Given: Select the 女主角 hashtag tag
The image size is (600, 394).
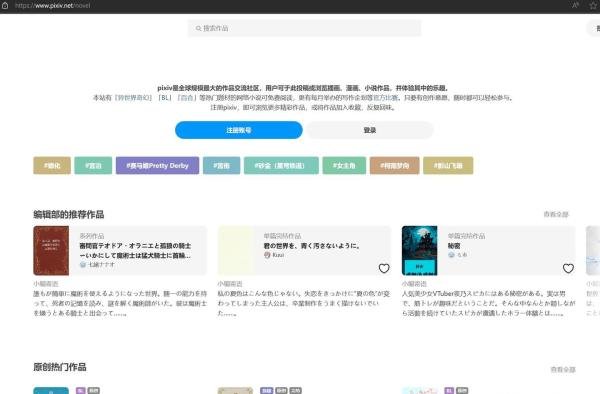Looking at the screenshot, I should coord(344,166).
